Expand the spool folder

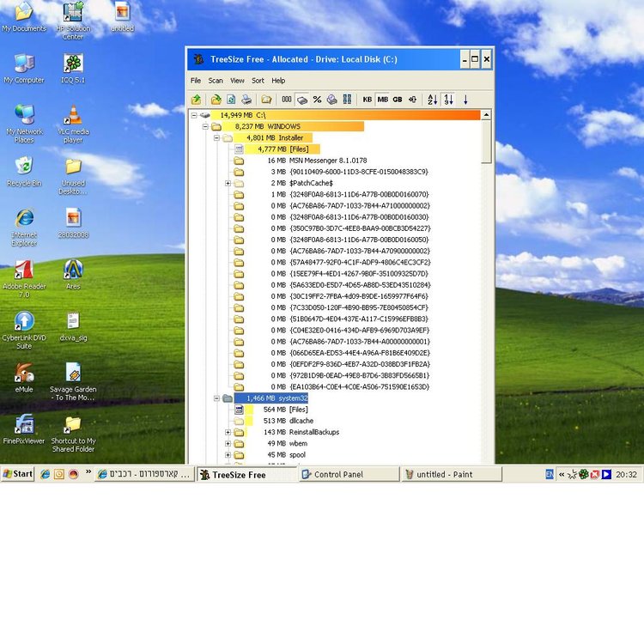[228, 455]
